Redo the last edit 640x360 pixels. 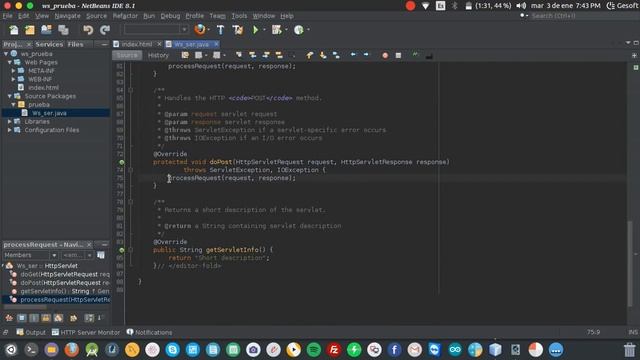[x=105, y=30]
